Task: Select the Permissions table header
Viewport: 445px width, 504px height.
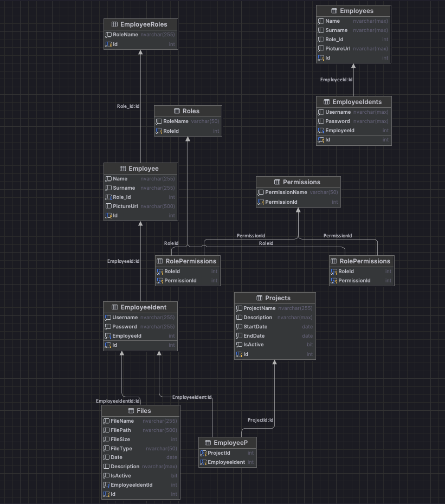Action: (298, 182)
